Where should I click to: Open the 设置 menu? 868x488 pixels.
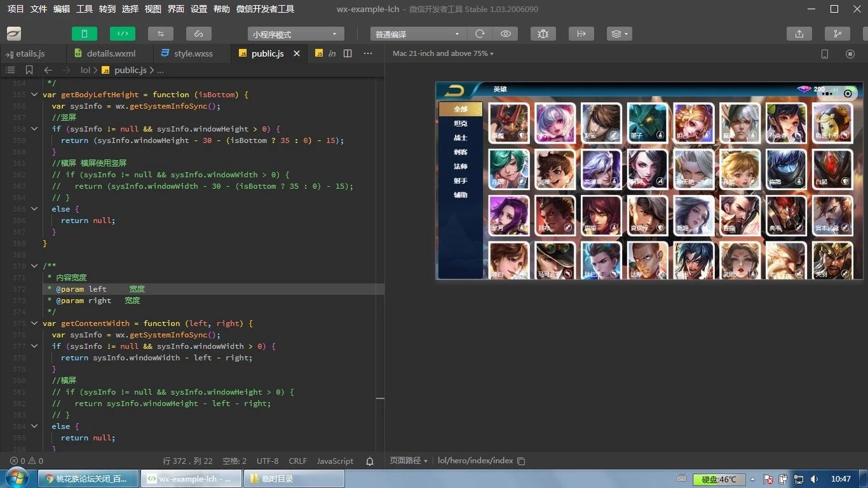click(199, 9)
